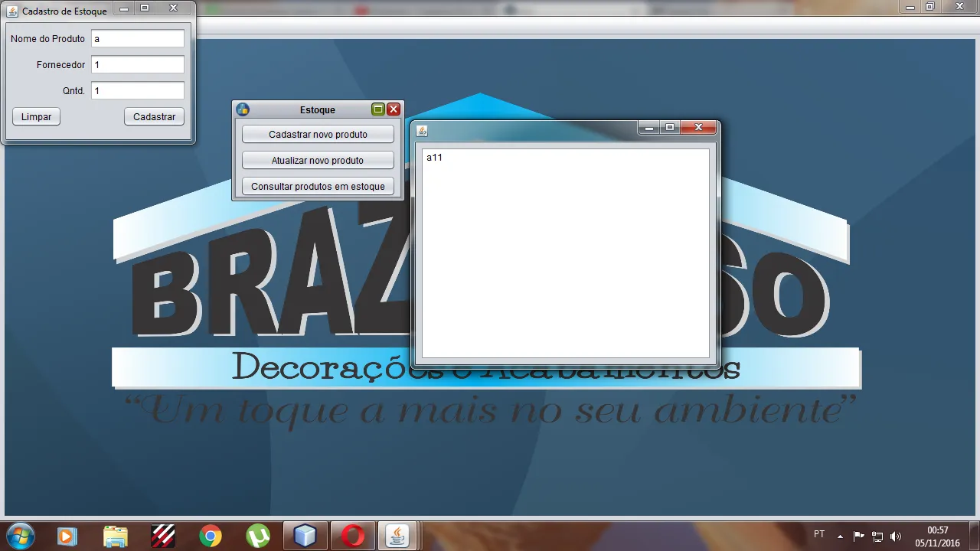Open Windows Media Player from the taskbar
Image resolution: width=980 pixels, height=551 pixels.
(67, 536)
